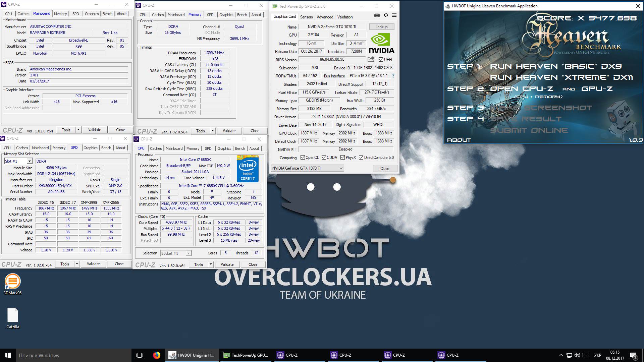The width and height of the screenshot is (644, 362).
Task: Open the GPU selector NVIDIA GeForce GTX 1070 Ti dropdown
Action: 307,168
